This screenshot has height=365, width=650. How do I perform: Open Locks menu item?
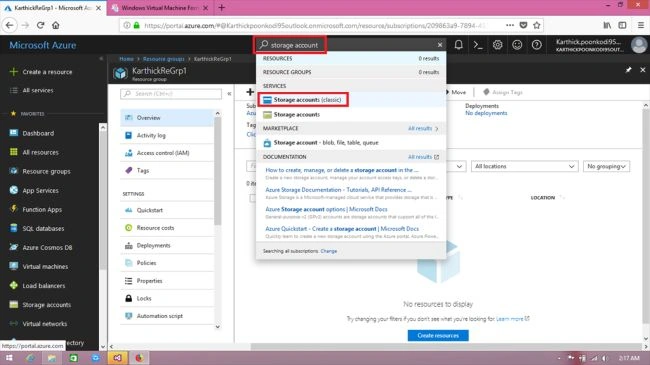167,298
